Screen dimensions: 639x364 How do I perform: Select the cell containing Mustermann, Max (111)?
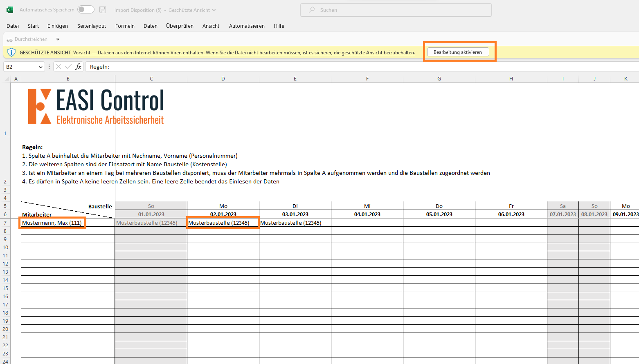click(52, 223)
